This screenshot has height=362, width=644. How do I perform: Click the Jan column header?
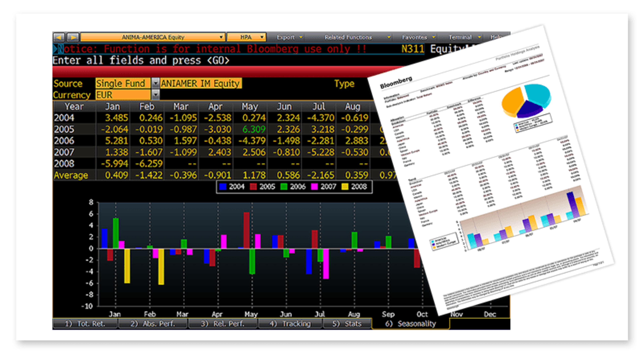[x=113, y=106]
